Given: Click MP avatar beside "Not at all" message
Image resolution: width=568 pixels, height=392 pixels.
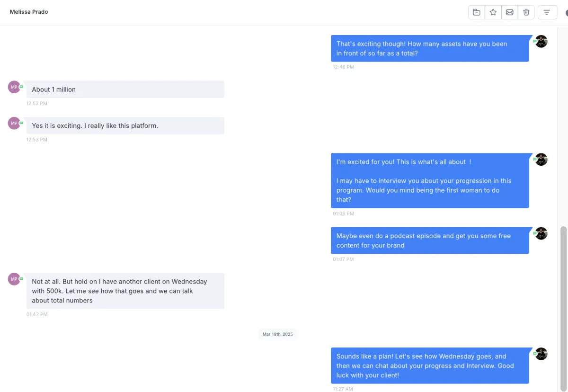Looking at the screenshot, I should pos(14,279).
